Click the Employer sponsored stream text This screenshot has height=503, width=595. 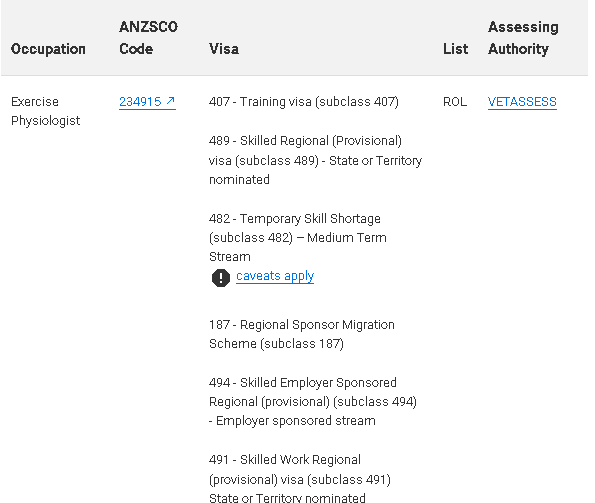coord(296,421)
